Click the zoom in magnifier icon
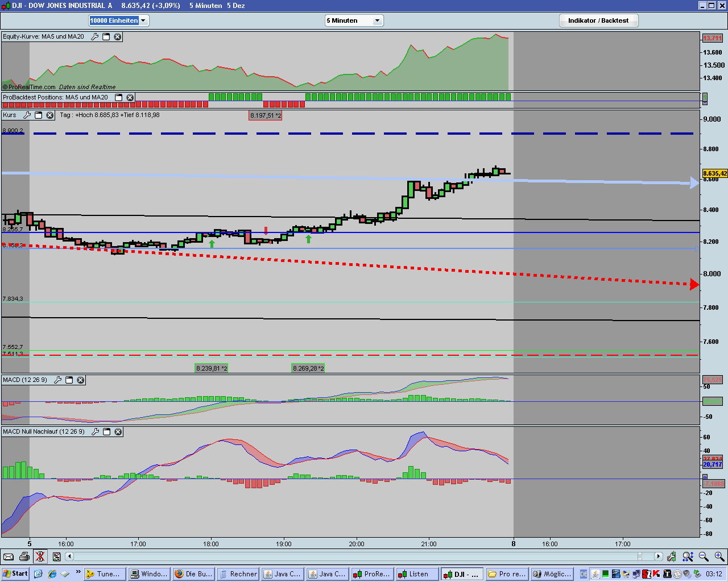Image resolution: width=728 pixels, height=582 pixels. [x=719, y=556]
